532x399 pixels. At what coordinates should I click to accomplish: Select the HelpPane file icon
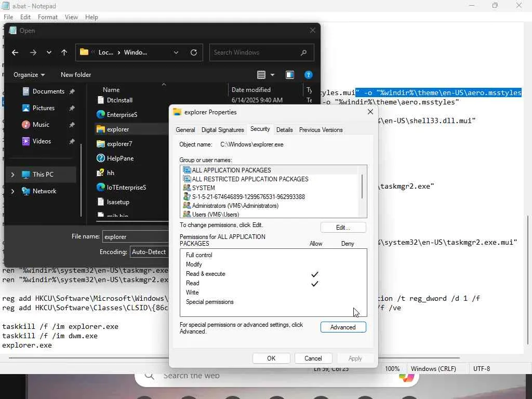tap(100, 158)
